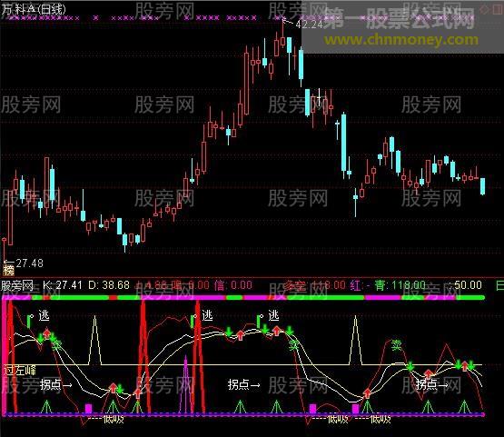This screenshot has height=437, width=504.
Task: Click the 红: - indicator value
Action: pyautogui.click(x=360, y=285)
